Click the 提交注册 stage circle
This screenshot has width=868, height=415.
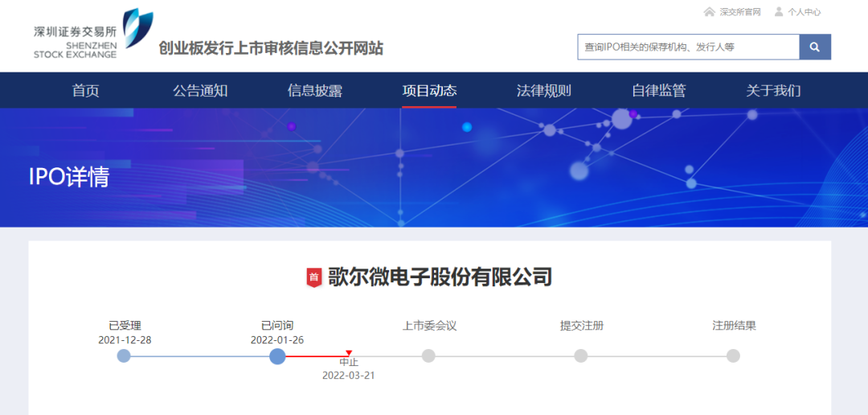(581, 356)
